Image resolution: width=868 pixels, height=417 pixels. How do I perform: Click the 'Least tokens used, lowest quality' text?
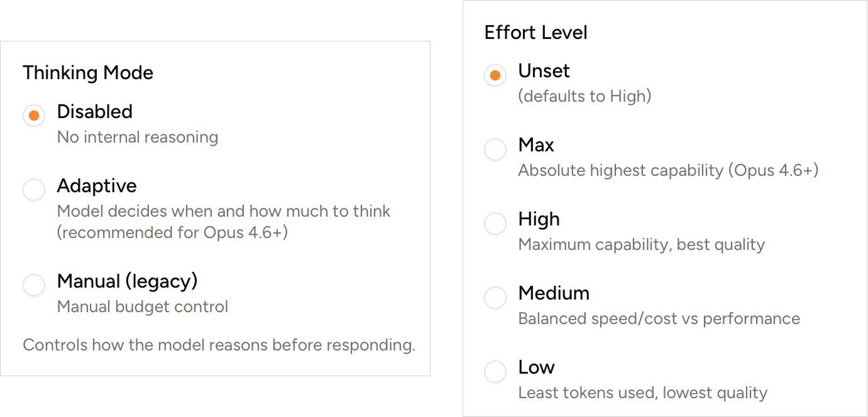coord(642,393)
